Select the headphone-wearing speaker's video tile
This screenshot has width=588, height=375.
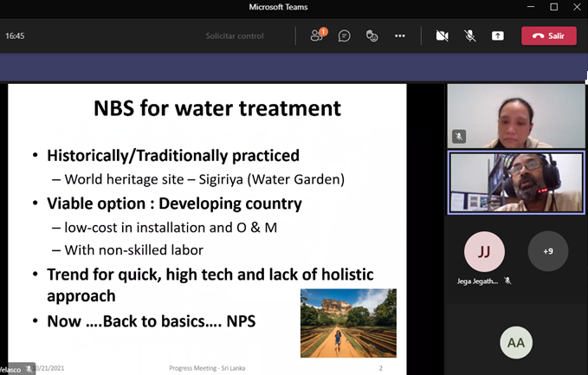(516, 183)
